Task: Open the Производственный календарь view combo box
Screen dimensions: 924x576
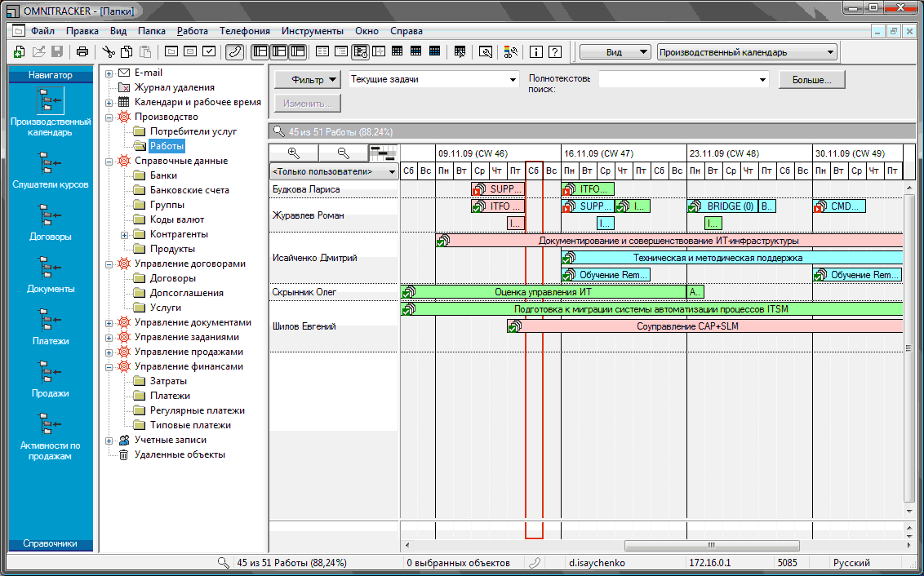Action: click(x=747, y=52)
